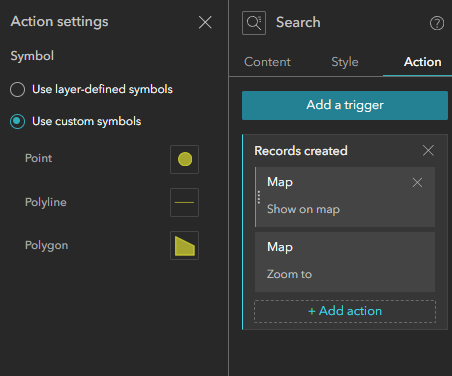Remove the Show on map action

coord(417,182)
